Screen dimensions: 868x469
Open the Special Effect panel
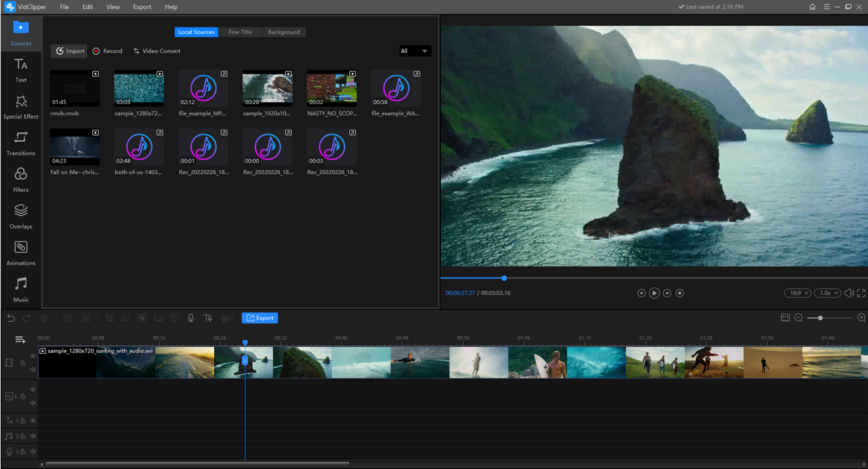21,107
